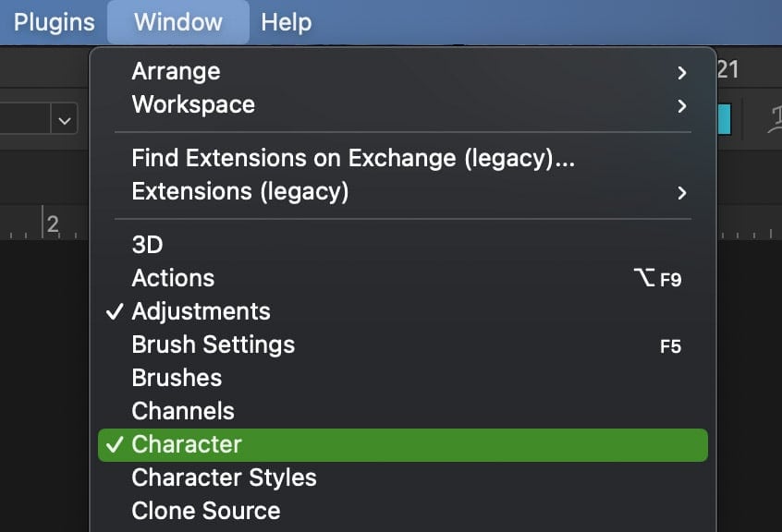Choose Find Extensions on Exchange (legacy)
The image size is (782, 532).
click(353, 159)
